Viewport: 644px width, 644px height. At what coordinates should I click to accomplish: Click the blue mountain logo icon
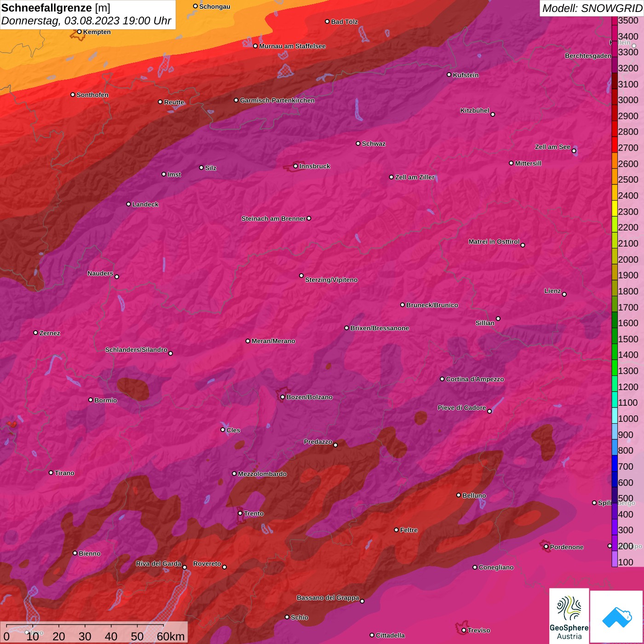[617, 617]
